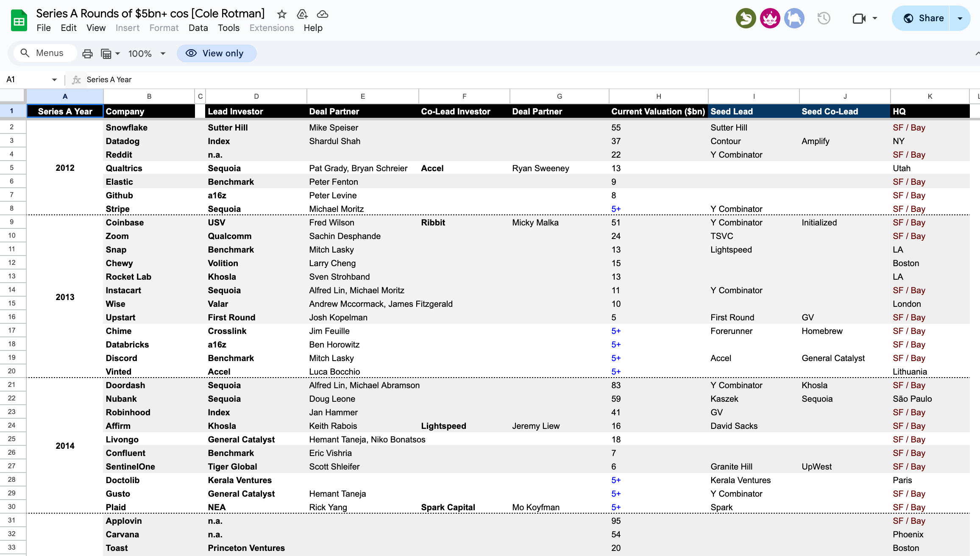The height and width of the screenshot is (556, 980).
Task: Open the greyed Insert menu
Action: click(x=128, y=28)
